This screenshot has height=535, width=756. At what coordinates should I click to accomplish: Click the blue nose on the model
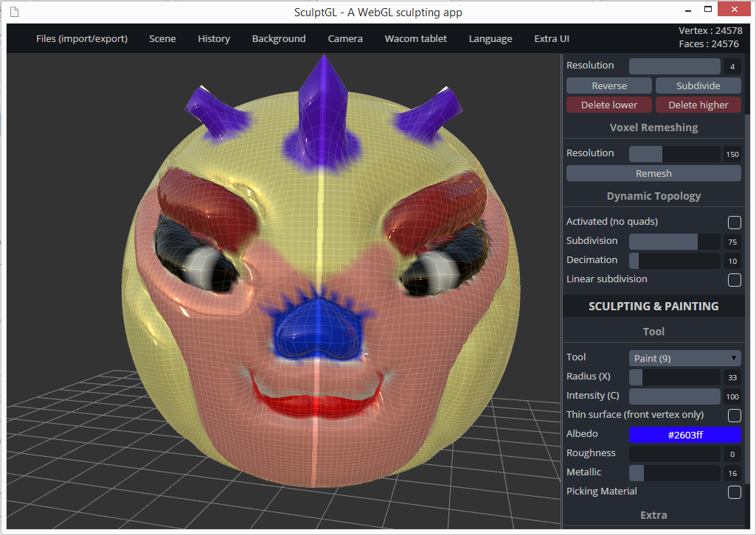tap(318, 332)
